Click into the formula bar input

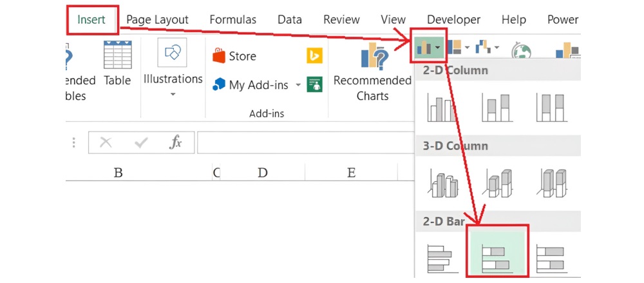(x=305, y=142)
